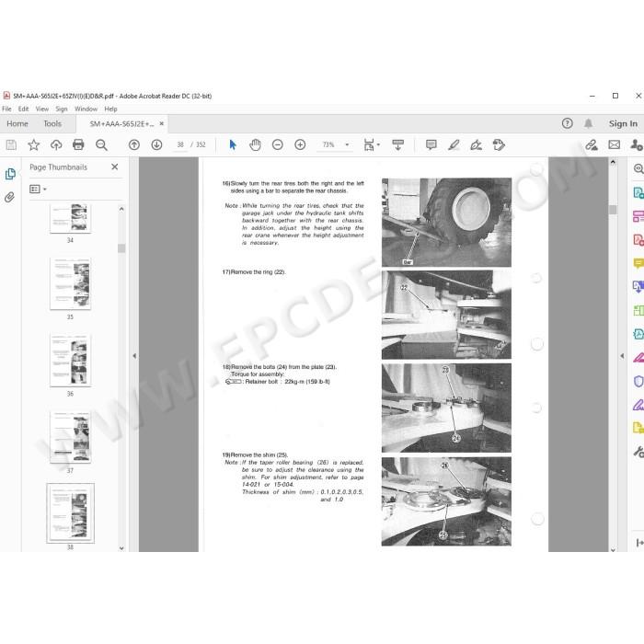The height and width of the screenshot is (644, 644).
Task: Select the highlight text pen
Action: 454,145
